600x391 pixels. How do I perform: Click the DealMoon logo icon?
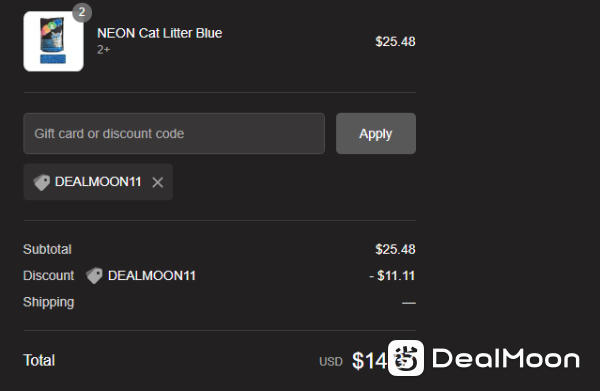click(406, 358)
